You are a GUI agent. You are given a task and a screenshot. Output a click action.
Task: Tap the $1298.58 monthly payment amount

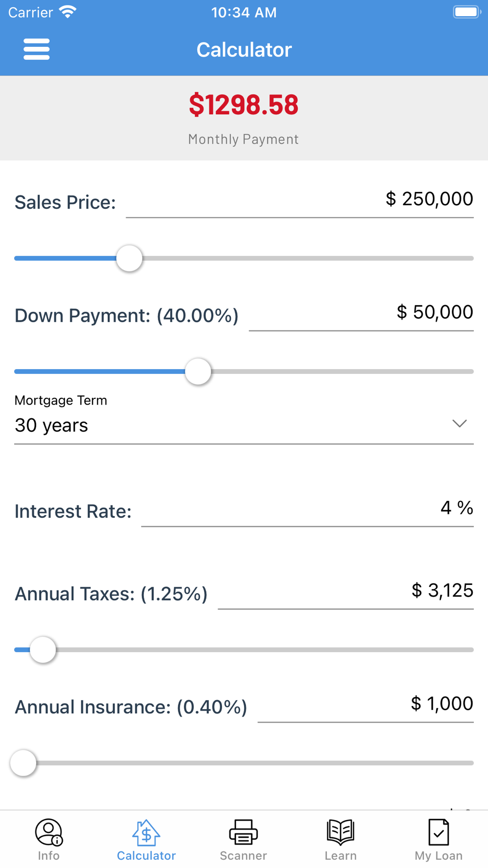click(244, 104)
